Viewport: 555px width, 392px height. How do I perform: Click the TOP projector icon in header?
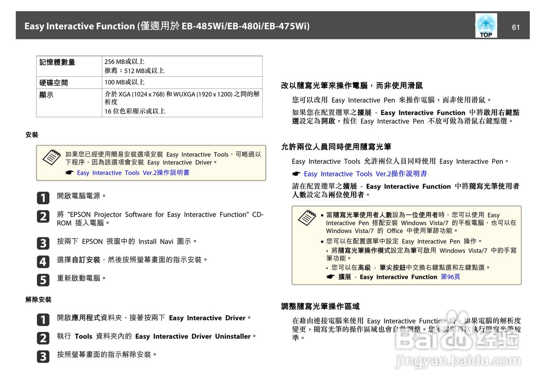coord(486,25)
